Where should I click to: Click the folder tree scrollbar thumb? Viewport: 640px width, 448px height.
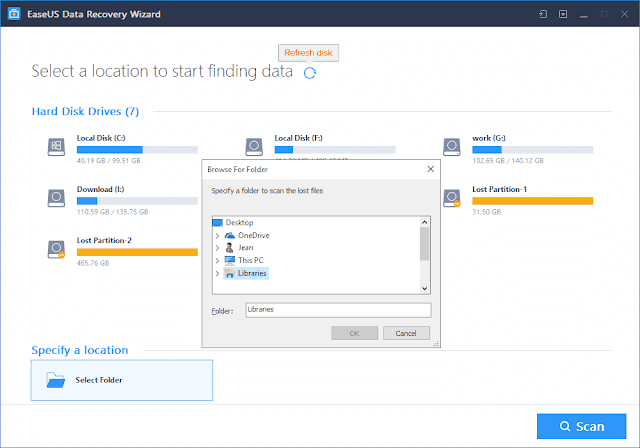click(424, 244)
